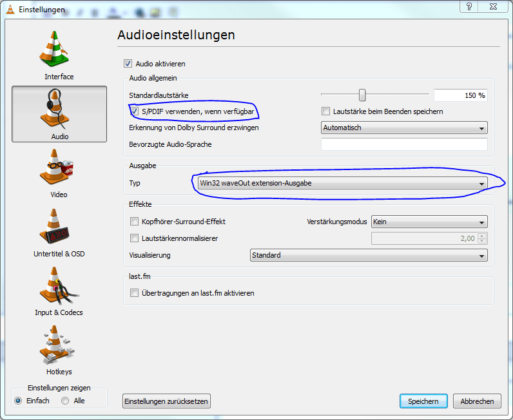Uncheck S/PDIF verwenden, wenn verfügbar

pyautogui.click(x=134, y=111)
